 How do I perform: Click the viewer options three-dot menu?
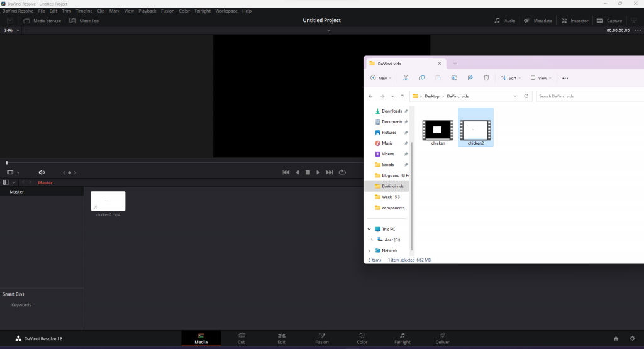[x=638, y=30]
